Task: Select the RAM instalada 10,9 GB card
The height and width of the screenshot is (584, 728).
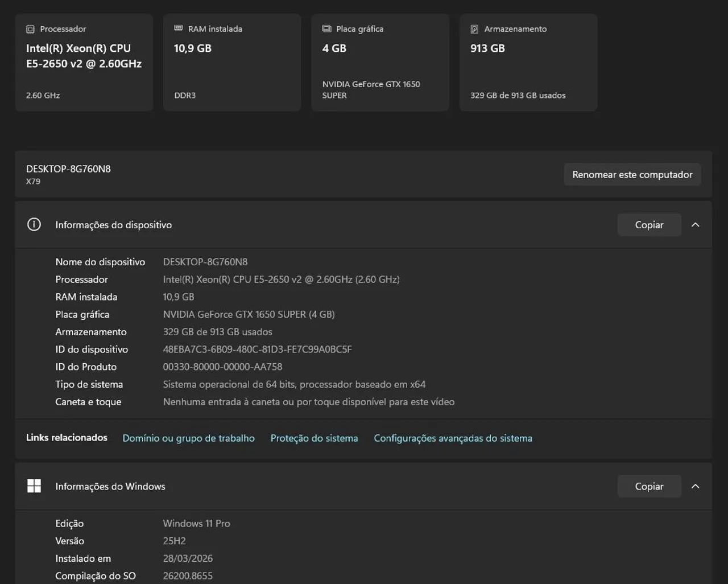Action: pos(232,63)
